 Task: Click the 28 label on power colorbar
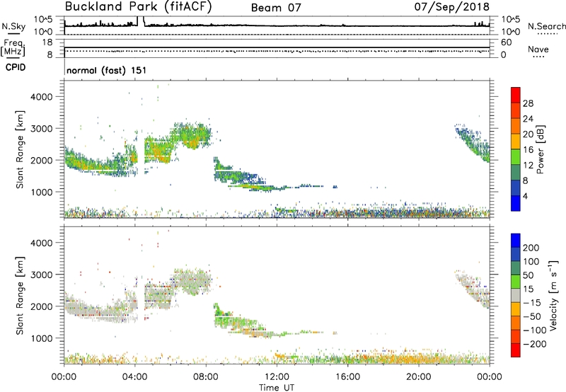(x=528, y=103)
